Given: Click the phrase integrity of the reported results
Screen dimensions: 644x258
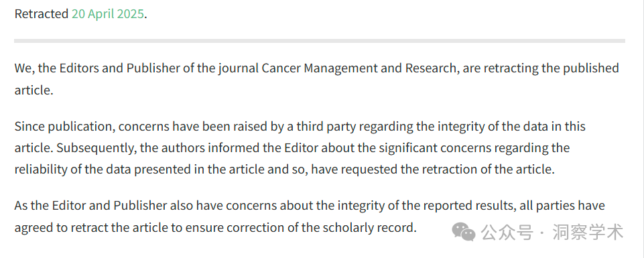Looking at the screenshot, I should coord(426,206).
